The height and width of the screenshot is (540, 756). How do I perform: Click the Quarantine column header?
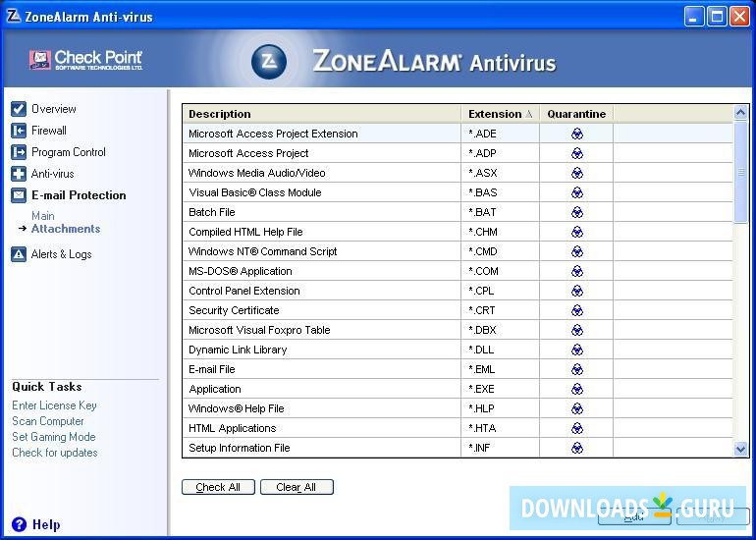coord(576,114)
